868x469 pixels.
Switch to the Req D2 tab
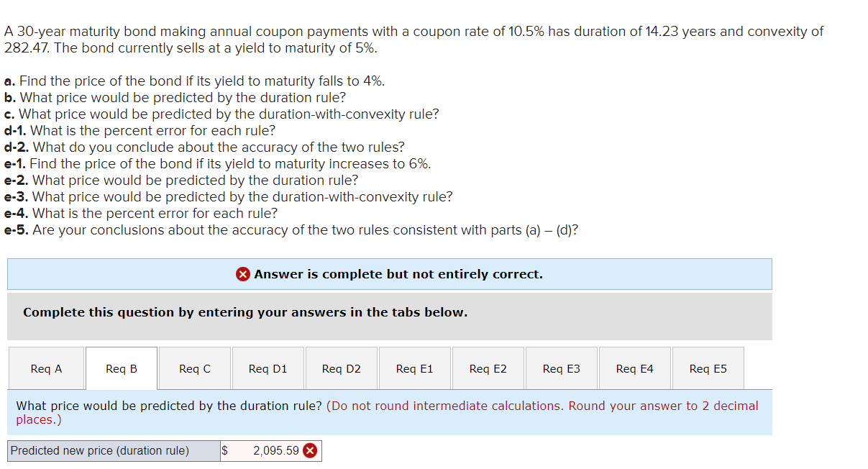(342, 368)
